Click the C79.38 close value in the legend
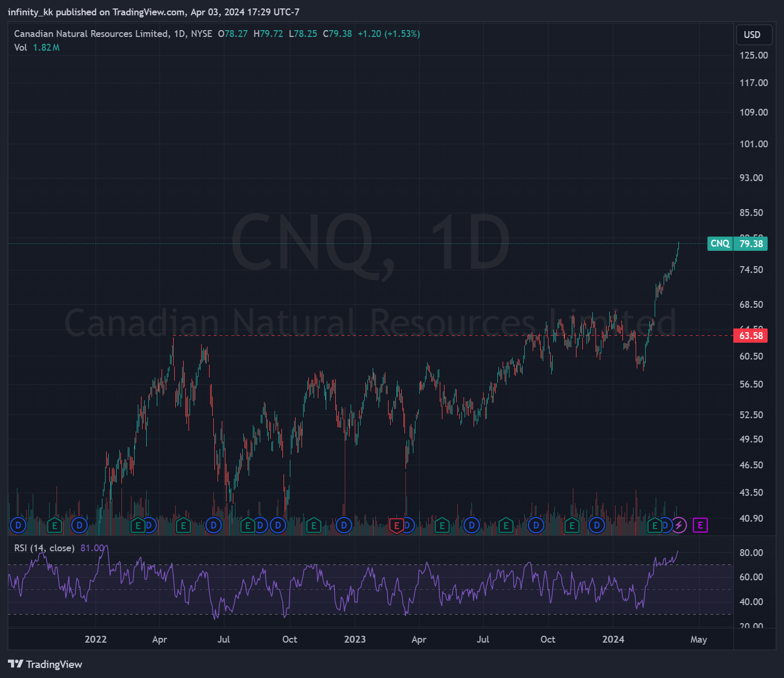 tap(337, 34)
